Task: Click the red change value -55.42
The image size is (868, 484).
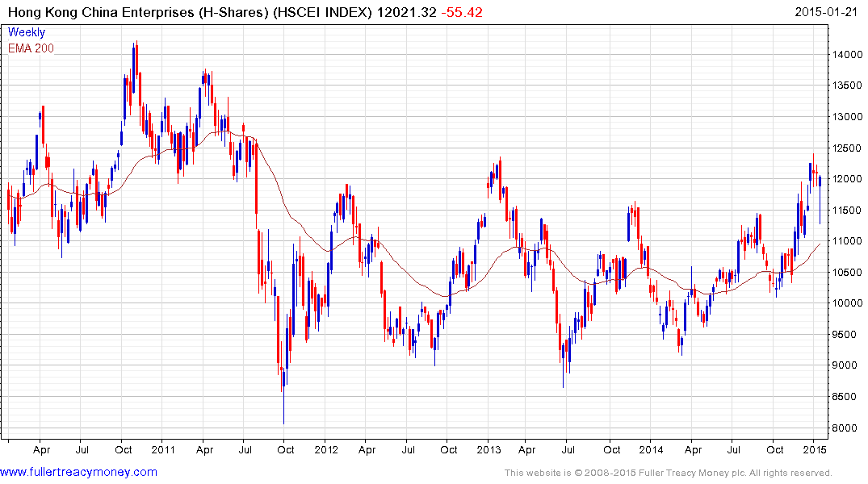Action: 462,12
